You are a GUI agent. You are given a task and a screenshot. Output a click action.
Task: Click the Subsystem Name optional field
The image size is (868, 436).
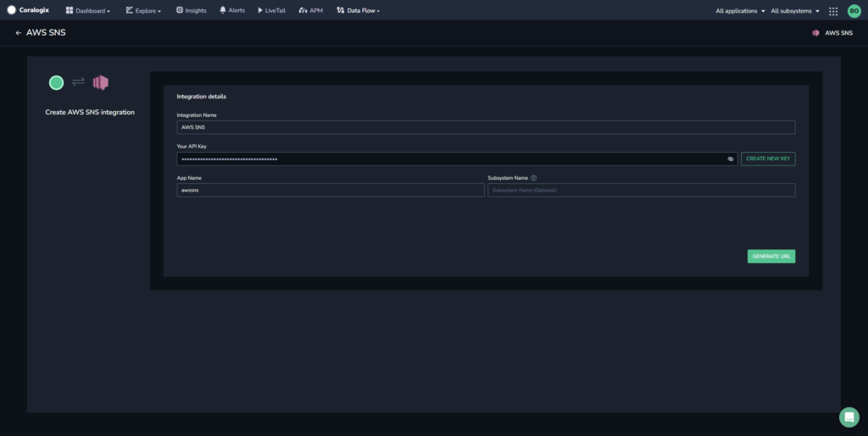click(642, 190)
